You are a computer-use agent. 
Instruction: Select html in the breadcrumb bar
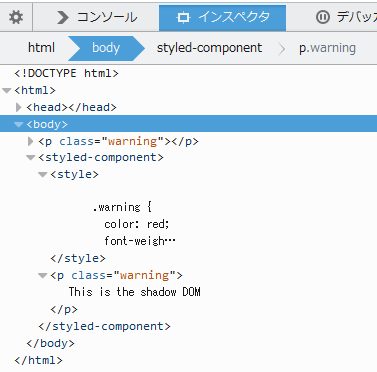pos(41,48)
